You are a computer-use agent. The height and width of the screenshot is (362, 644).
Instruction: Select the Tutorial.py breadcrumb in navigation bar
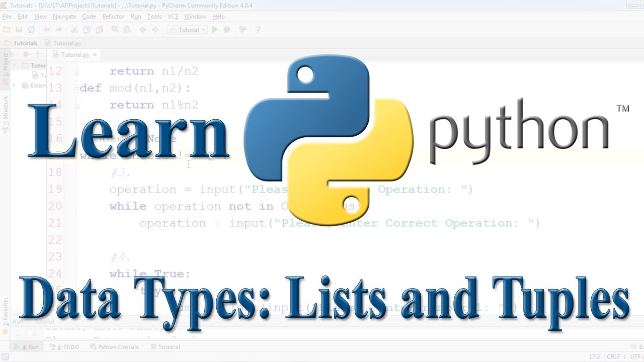(x=63, y=43)
